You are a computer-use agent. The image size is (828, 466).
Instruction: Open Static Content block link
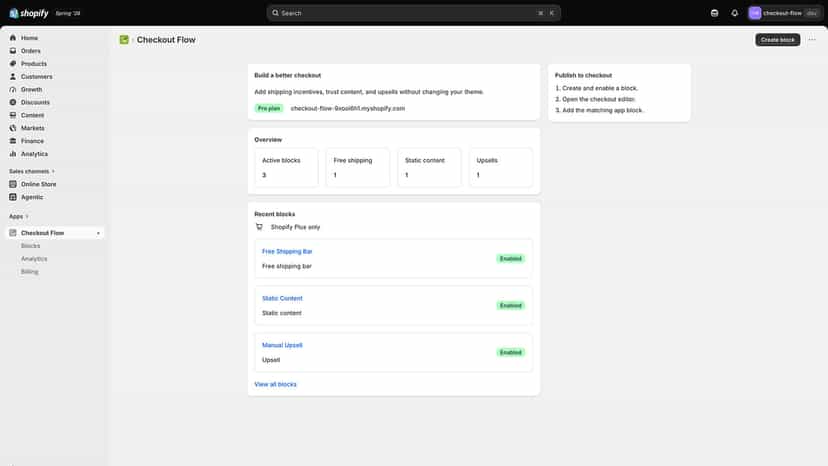pyautogui.click(x=283, y=299)
